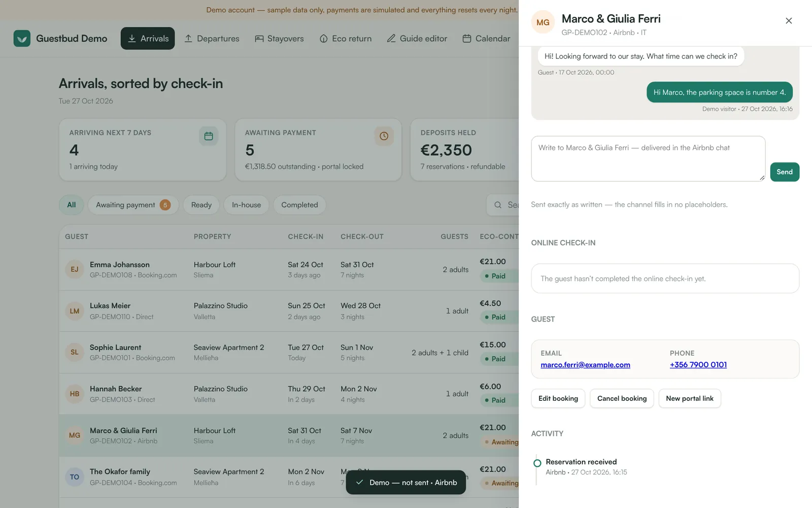This screenshot has height=508, width=812.
Task: Close the Marco & Giulia Ferri panel
Action: 789,21
